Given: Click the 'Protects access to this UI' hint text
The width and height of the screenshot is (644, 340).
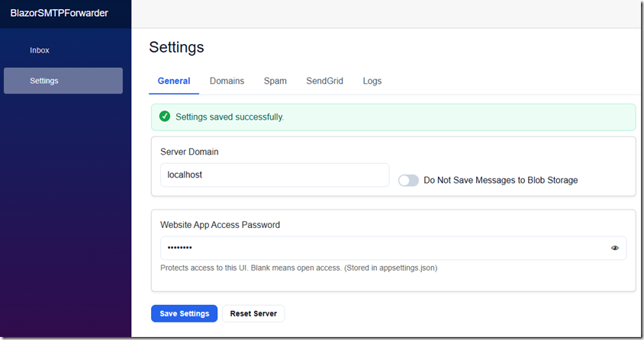Looking at the screenshot, I should 298,268.
